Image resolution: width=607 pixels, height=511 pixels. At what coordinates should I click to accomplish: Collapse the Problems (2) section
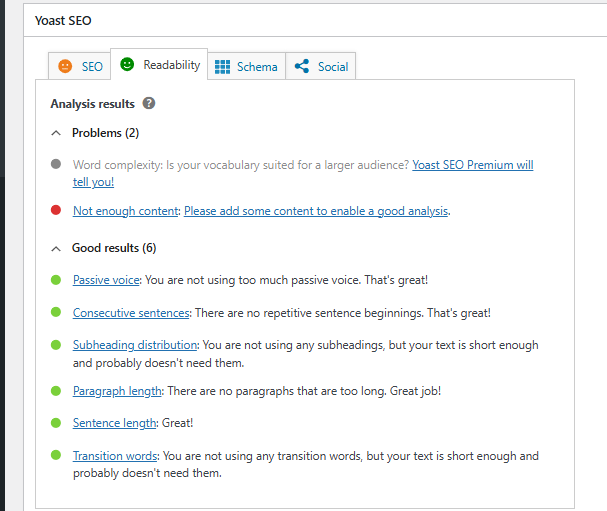click(x=55, y=133)
